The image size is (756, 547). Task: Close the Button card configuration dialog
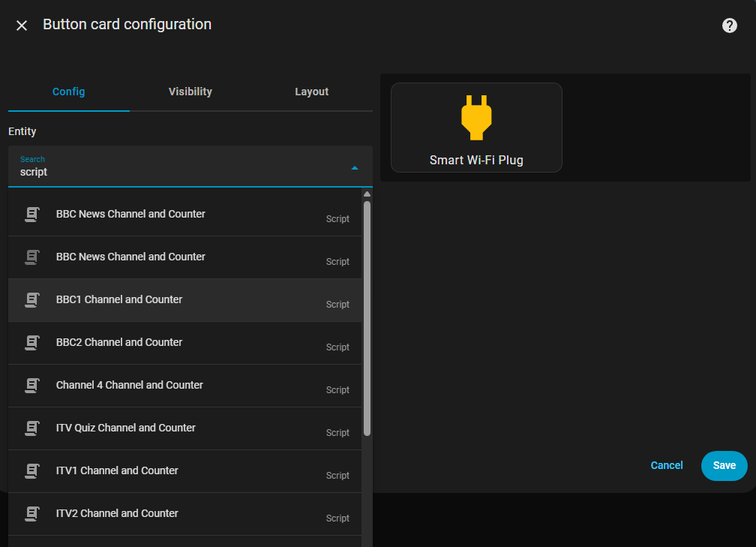pyautogui.click(x=22, y=26)
